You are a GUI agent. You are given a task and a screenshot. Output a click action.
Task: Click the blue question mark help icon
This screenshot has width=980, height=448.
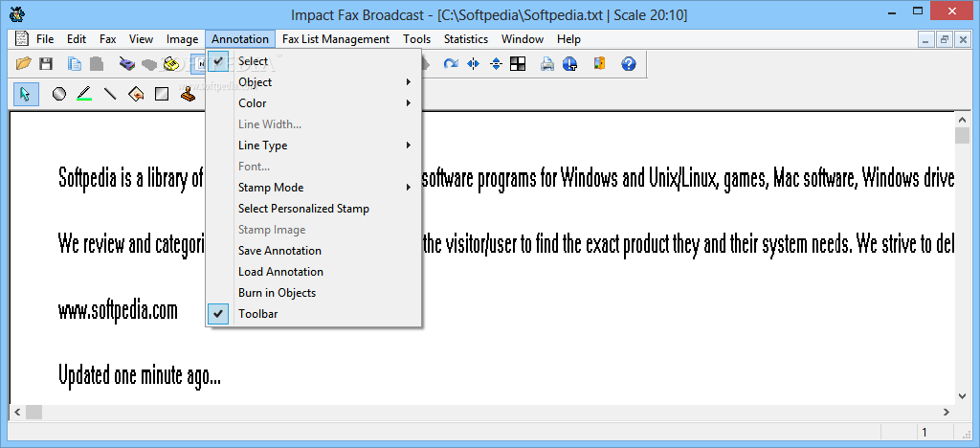click(x=629, y=63)
